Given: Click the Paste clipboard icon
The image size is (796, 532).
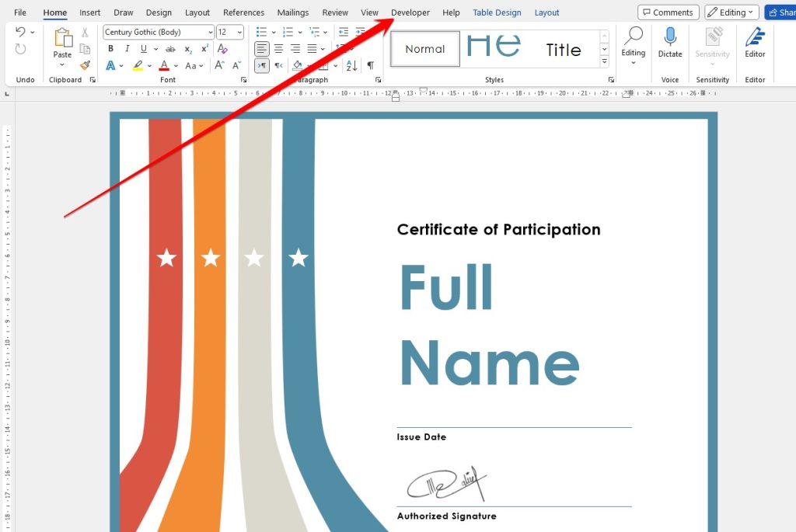Looking at the screenshot, I should click(x=63, y=38).
